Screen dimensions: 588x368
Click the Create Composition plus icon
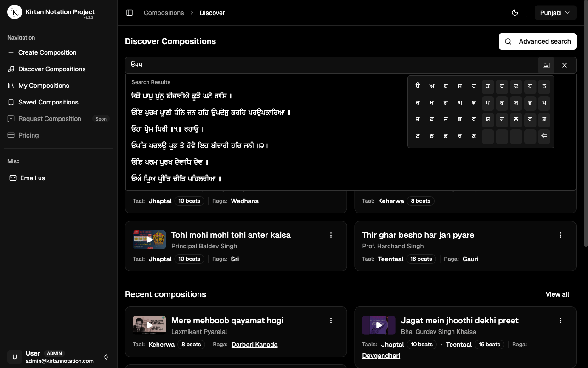click(x=10, y=52)
